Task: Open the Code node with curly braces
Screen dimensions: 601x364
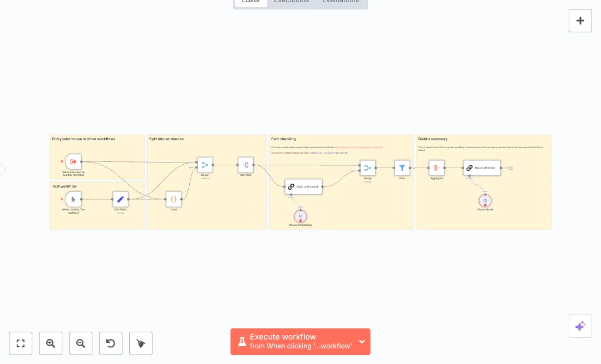Action: 174,199
